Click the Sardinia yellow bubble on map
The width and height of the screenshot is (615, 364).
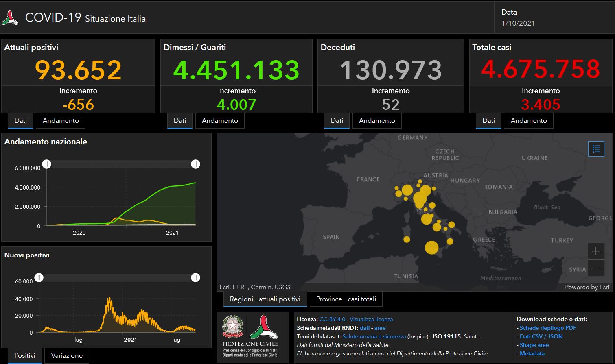(406, 240)
